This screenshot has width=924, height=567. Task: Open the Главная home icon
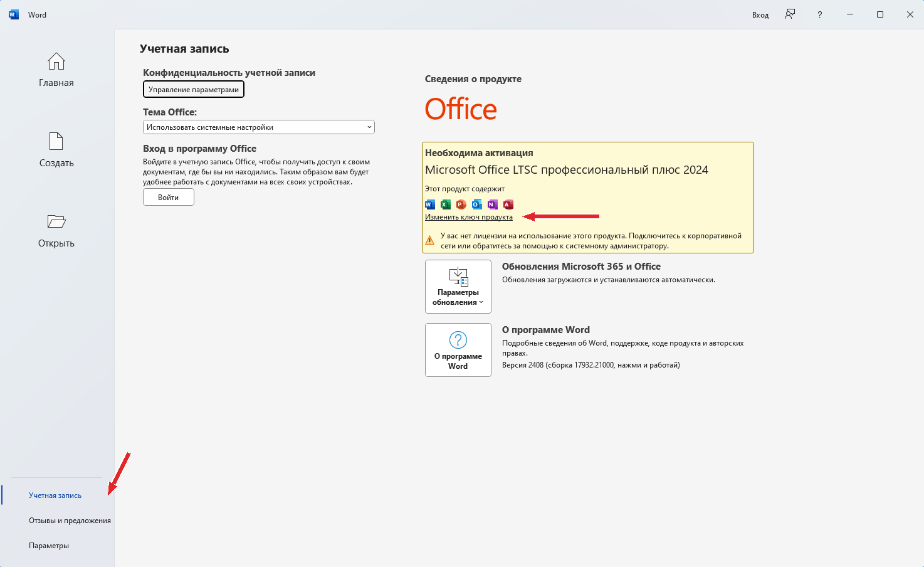pos(56,61)
